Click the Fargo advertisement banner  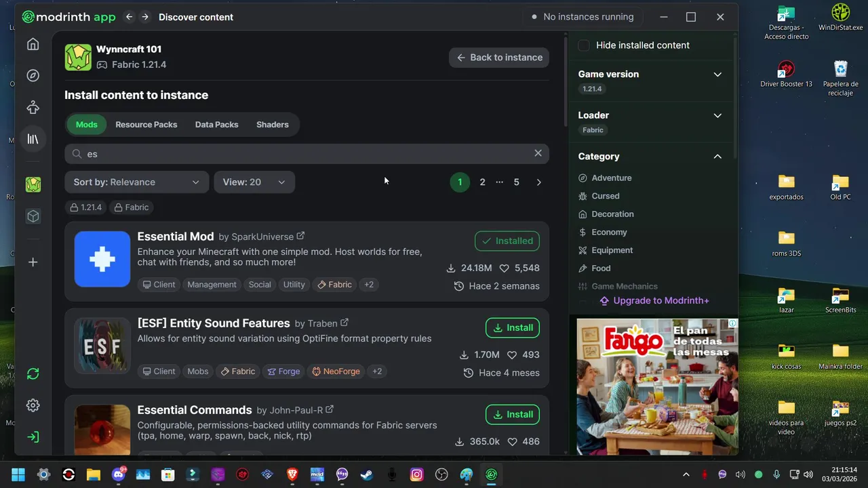(657, 386)
